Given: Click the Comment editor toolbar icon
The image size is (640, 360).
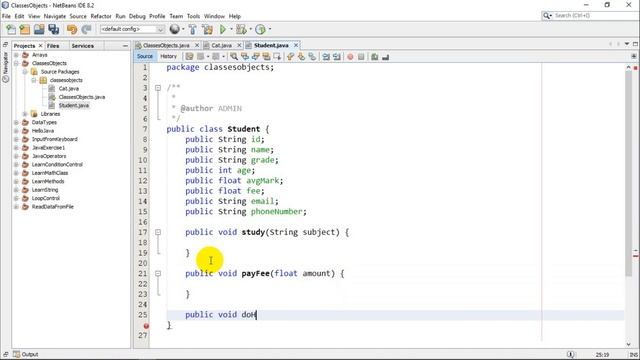Looking at the screenshot, I should (x=374, y=57).
